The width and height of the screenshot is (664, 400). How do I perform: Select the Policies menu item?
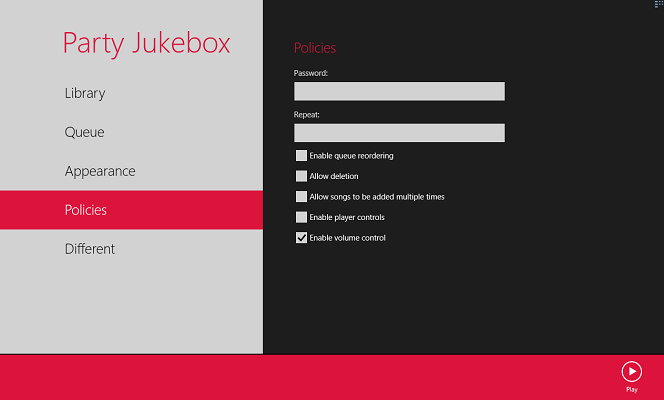pos(131,210)
